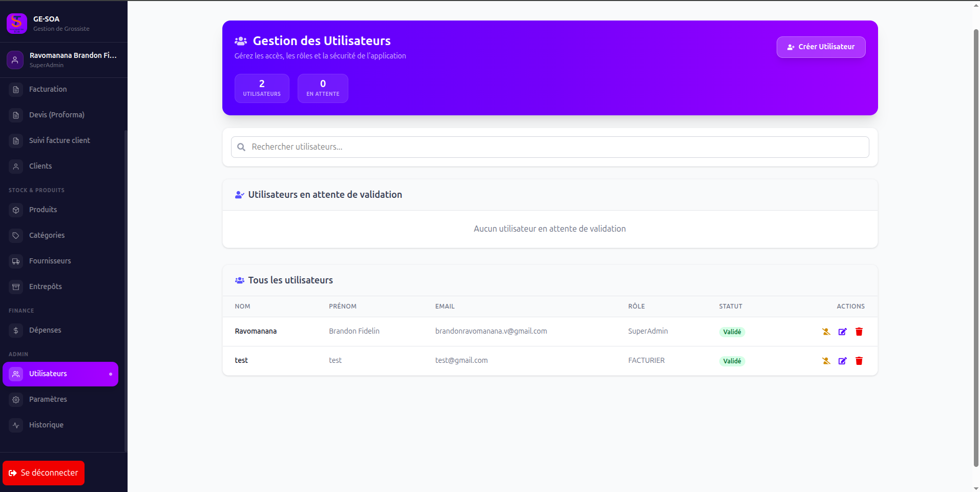The height and width of the screenshot is (492, 980).
Task: Click the Validé badge for test user
Action: click(x=732, y=361)
